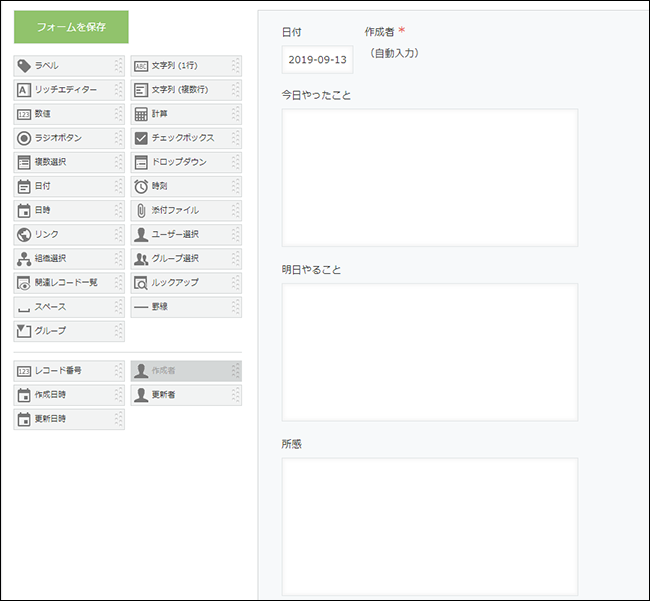Click the フォームを保存 button
This screenshot has height=601, width=650.
[x=71, y=27]
